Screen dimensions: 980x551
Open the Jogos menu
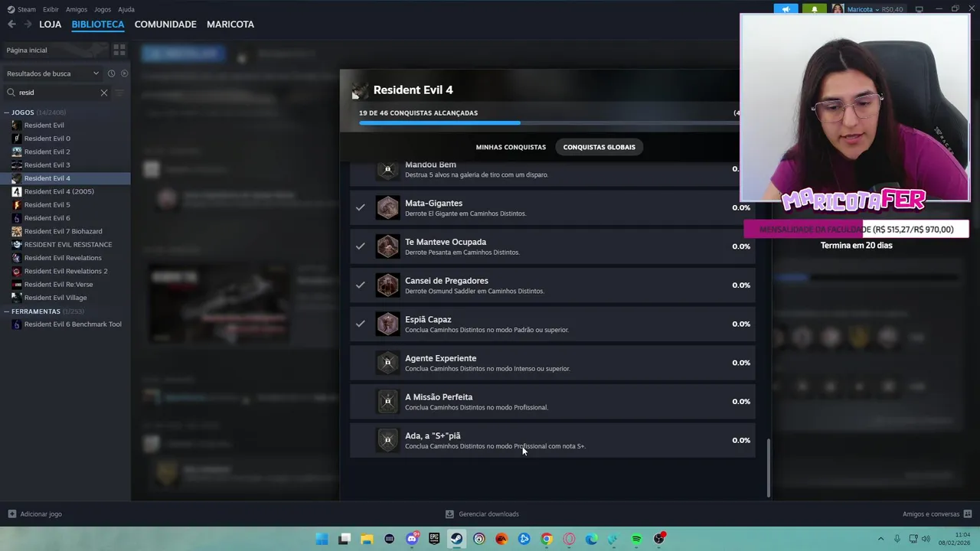click(103, 9)
